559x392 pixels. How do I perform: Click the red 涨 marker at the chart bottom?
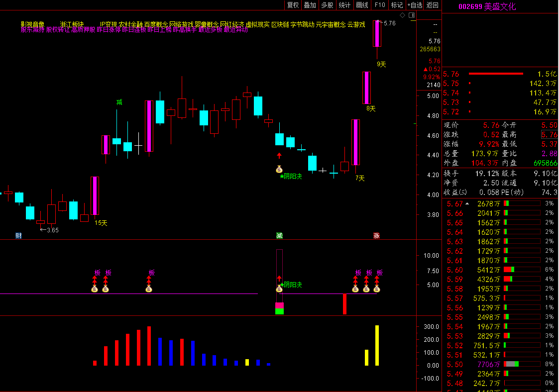coord(376,235)
